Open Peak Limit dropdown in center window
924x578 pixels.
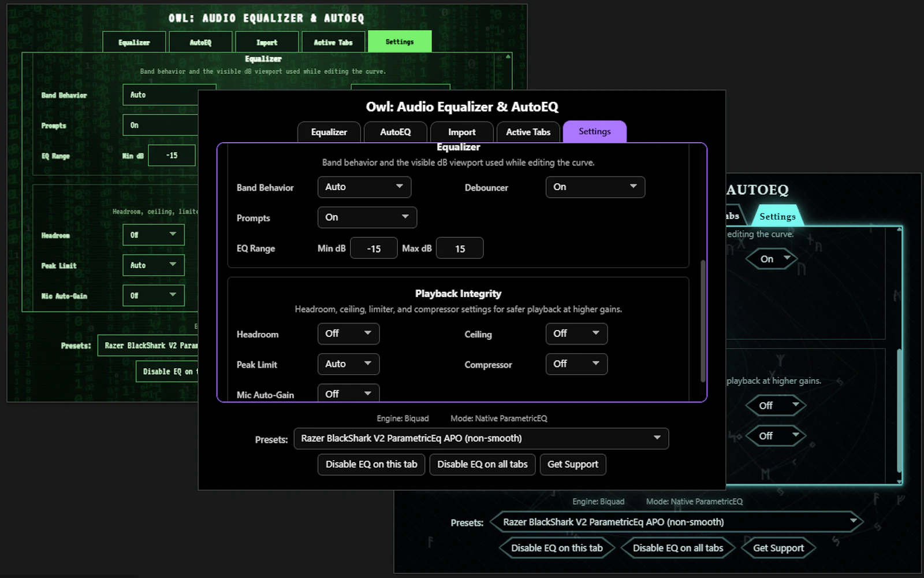[x=348, y=364]
